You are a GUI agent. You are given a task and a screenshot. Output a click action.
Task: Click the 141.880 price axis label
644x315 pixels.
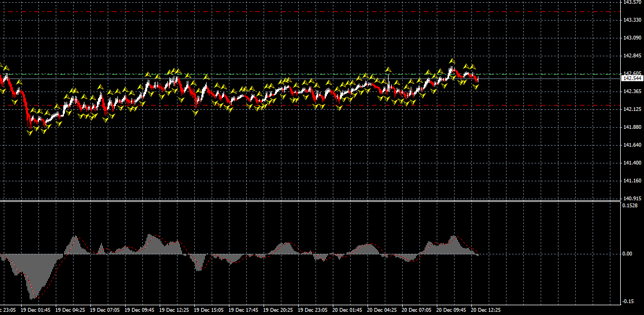(x=633, y=127)
